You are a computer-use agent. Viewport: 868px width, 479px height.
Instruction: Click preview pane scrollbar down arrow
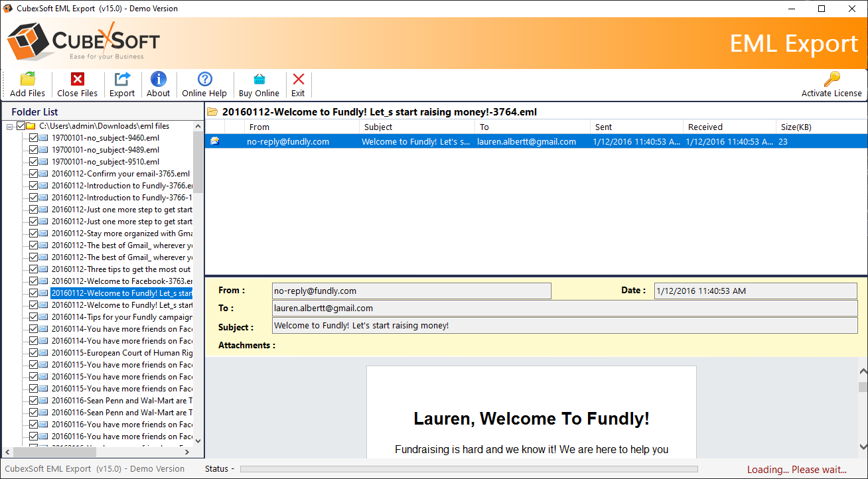click(863, 446)
